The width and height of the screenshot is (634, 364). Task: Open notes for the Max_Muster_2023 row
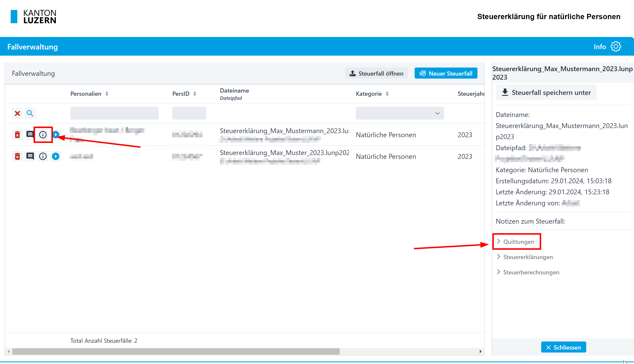30,156
